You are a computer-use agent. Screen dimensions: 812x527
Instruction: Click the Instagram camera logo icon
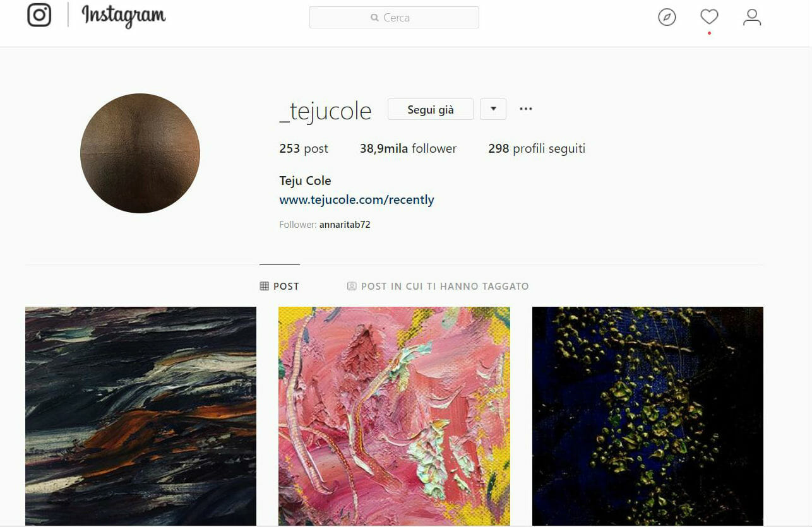[x=39, y=15]
